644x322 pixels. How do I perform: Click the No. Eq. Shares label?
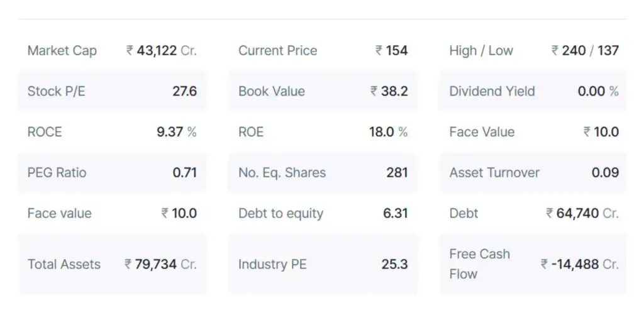(x=282, y=173)
